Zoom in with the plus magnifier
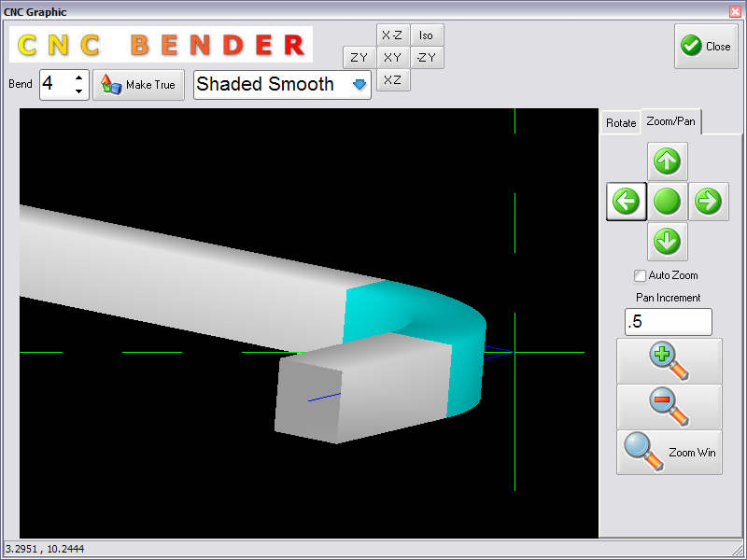Image resolution: width=747 pixels, height=560 pixels. (669, 360)
